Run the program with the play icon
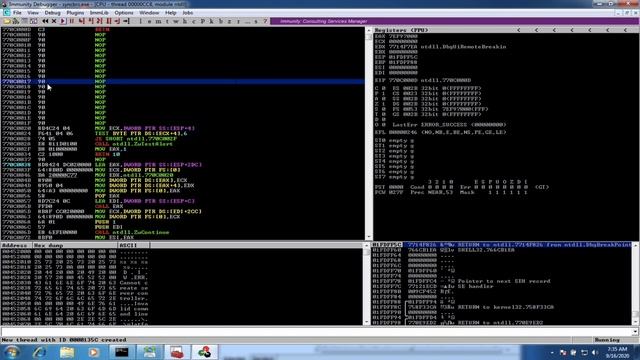The width and height of the screenshot is (640, 360). pos(63,21)
